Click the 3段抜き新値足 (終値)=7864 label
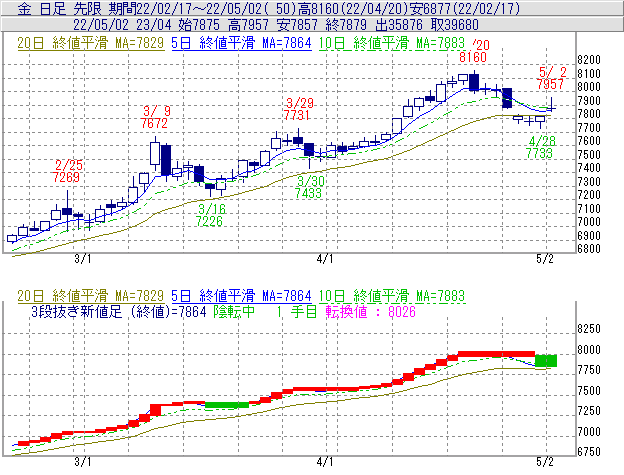624x475 pixels. coord(119,311)
